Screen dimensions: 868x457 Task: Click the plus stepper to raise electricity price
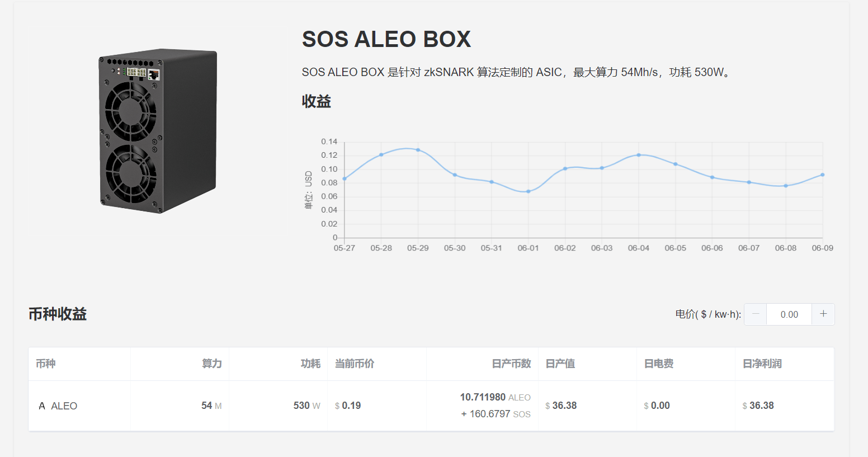(x=823, y=314)
